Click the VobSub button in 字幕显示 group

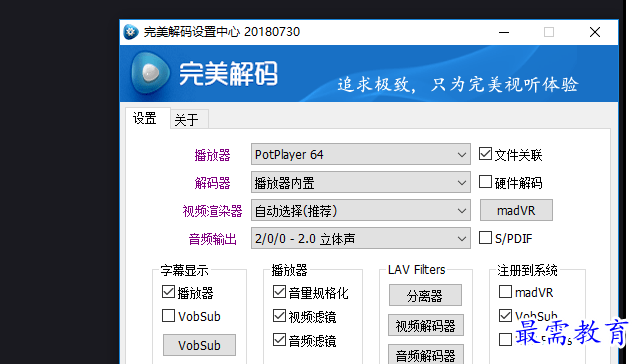199,345
